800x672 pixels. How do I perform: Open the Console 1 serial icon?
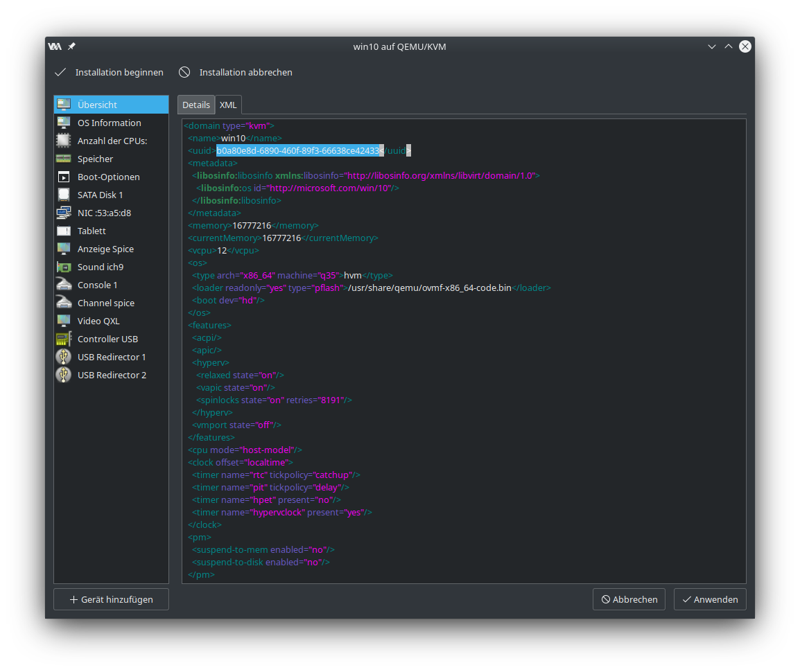click(64, 285)
